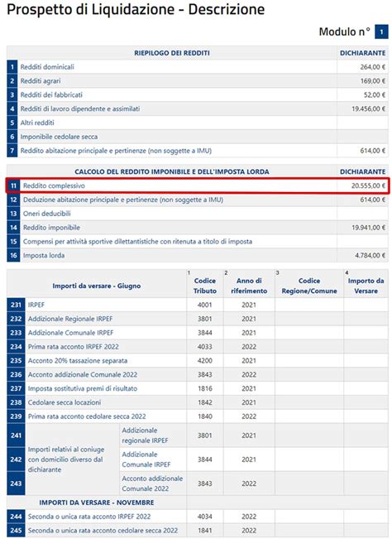Click the 'Codice Tributo' column header
Image resolution: width=392 pixels, height=539 pixels.
tap(205, 286)
